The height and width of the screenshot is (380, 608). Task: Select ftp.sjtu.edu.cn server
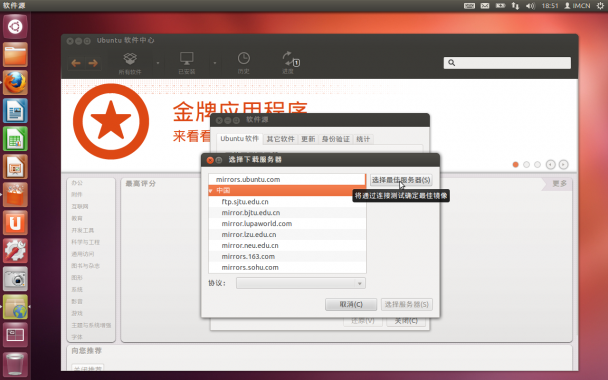click(x=287, y=202)
